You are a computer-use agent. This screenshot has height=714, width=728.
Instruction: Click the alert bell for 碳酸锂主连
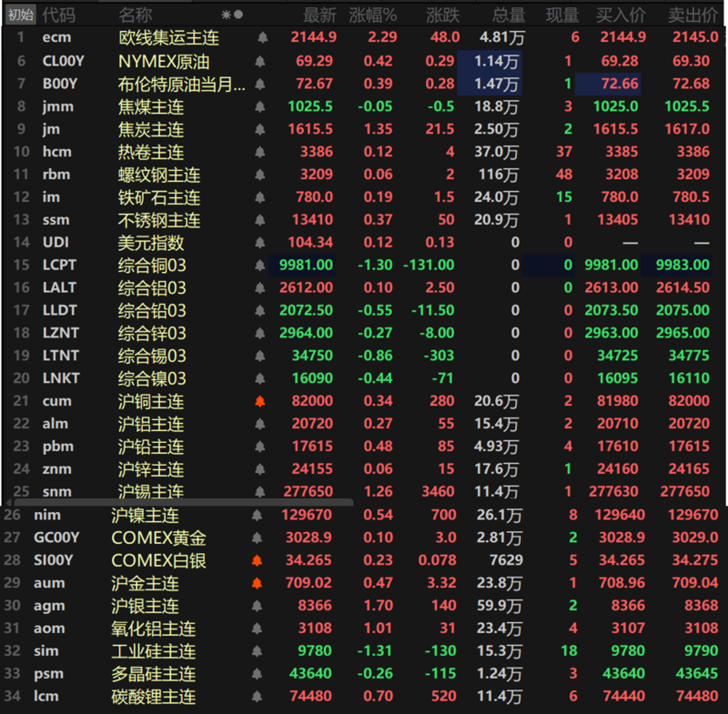(258, 698)
